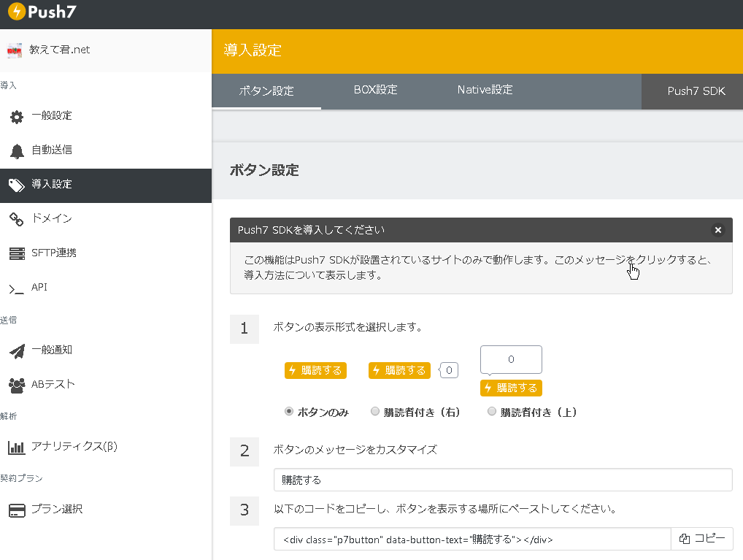Click the tag icon for 導入設定
Viewport: 743px width, 560px height.
(x=17, y=185)
